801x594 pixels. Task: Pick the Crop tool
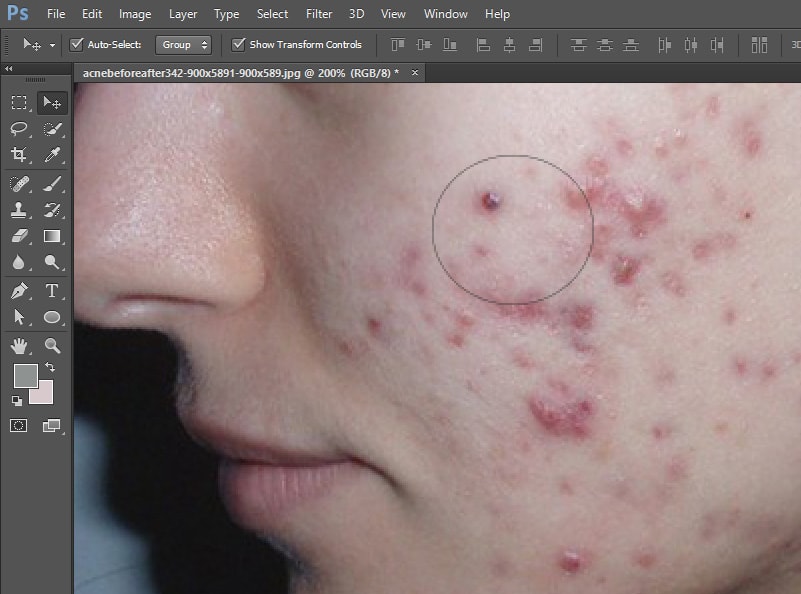(x=19, y=155)
